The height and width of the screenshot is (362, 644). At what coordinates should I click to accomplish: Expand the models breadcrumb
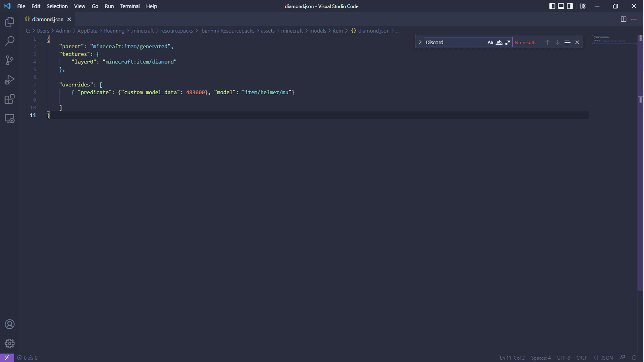click(x=318, y=31)
